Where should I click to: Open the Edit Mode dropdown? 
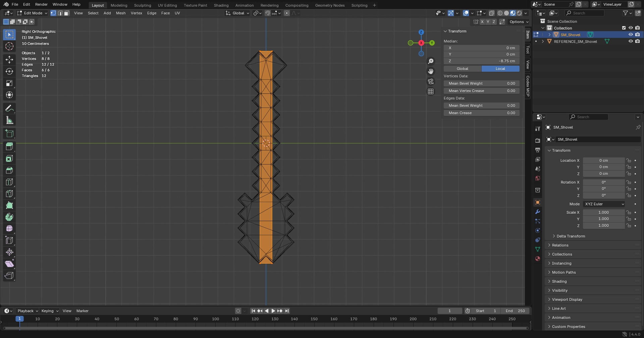[32, 13]
